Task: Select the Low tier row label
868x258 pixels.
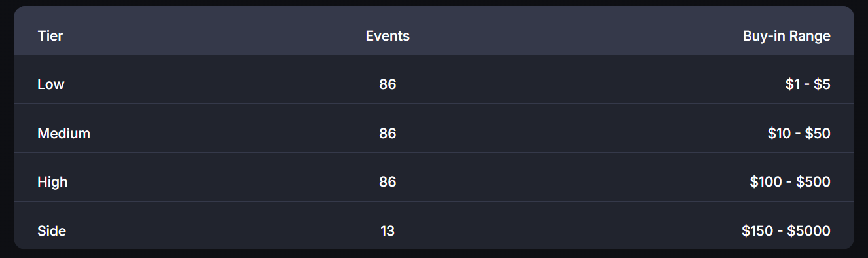Action: tap(51, 84)
